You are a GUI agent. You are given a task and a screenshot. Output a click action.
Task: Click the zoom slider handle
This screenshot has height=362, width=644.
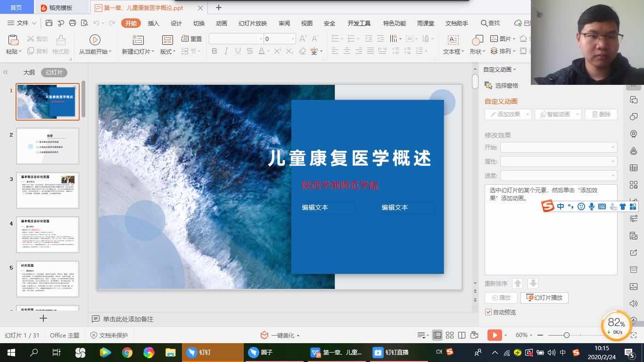pos(566,335)
